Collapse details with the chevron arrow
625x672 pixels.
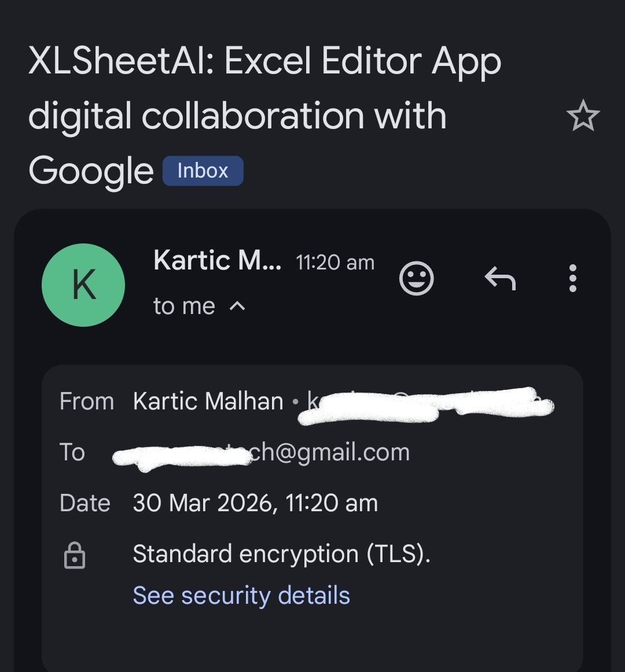tap(238, 307)
